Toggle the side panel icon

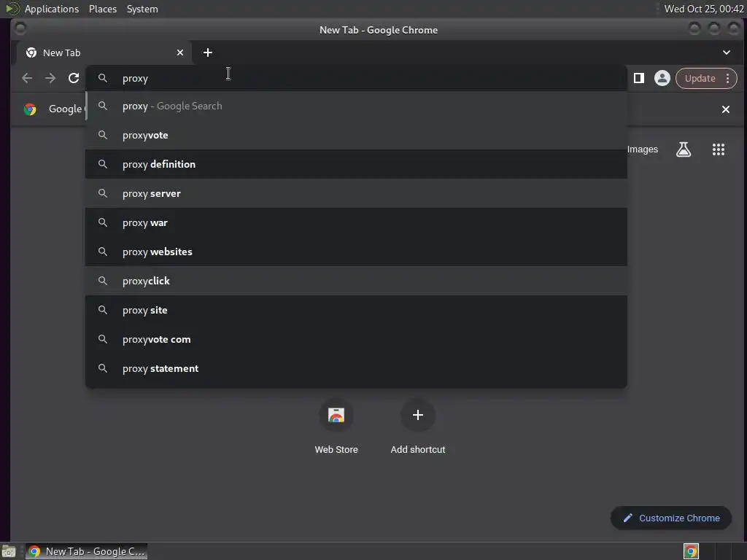[639, 78]
